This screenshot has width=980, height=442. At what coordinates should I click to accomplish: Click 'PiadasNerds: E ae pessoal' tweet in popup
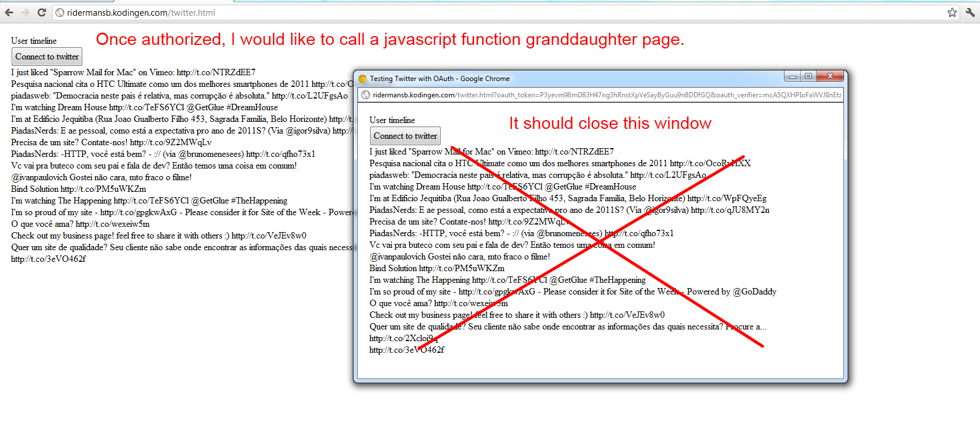569,210
